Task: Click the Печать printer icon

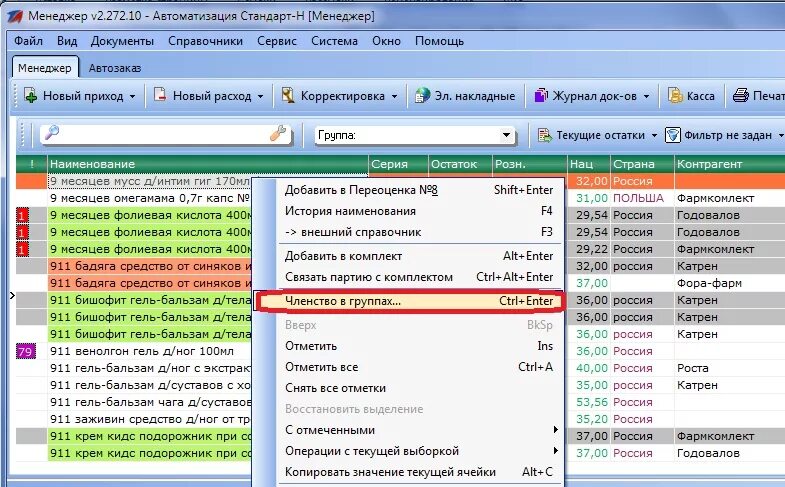Action: point(740,95)
